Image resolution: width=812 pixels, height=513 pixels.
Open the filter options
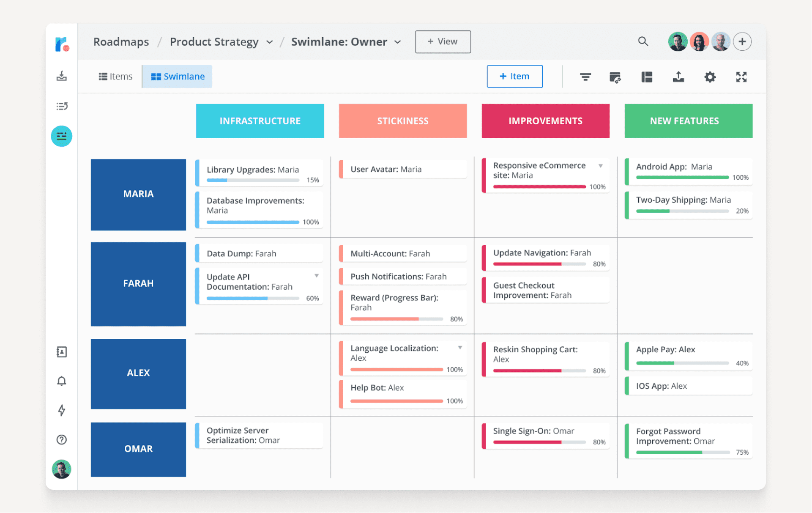click(x=585, y=77)
